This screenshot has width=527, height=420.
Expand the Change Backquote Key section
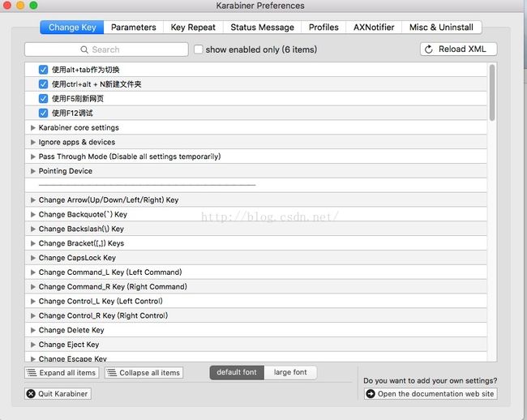tap(33, 214)
